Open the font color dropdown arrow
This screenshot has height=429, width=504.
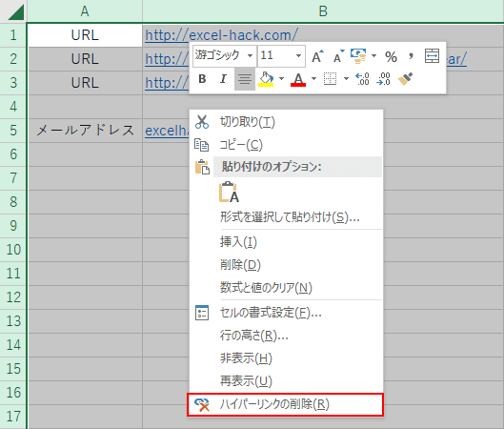click(x=313, y=78)
